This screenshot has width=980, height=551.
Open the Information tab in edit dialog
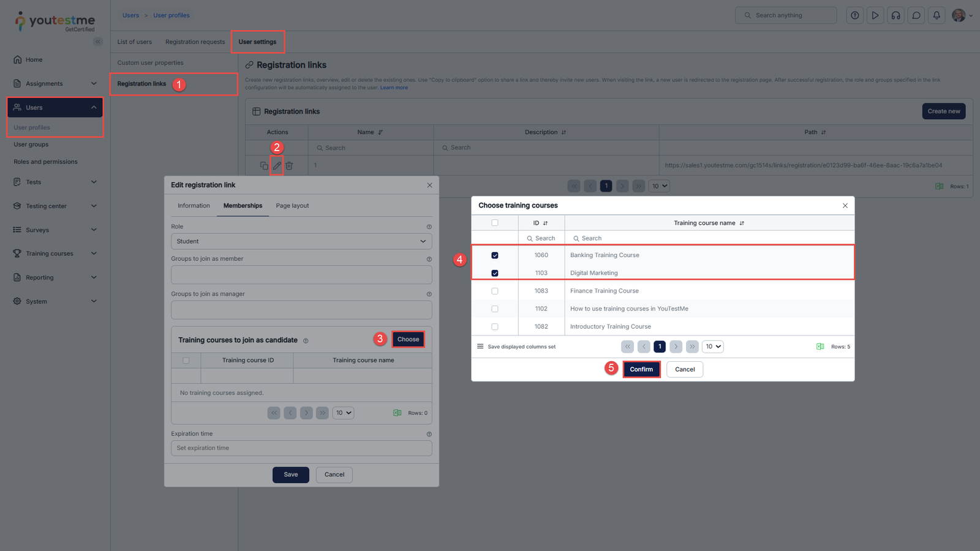click(x=194, y=206)
